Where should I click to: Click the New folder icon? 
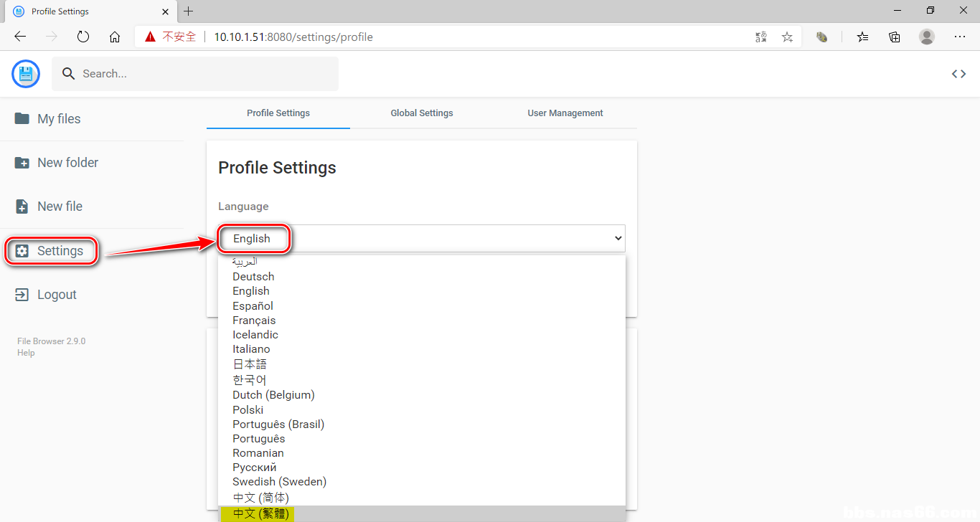click(x=22, y=163)
